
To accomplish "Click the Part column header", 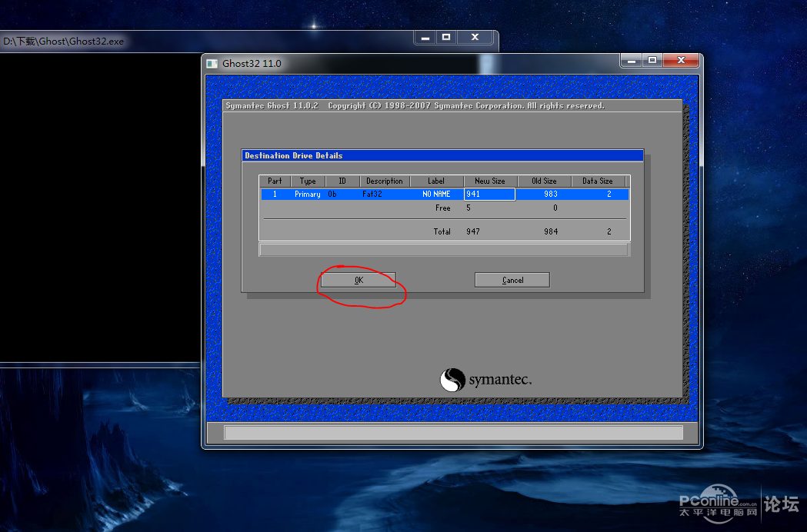I will 275,181.
